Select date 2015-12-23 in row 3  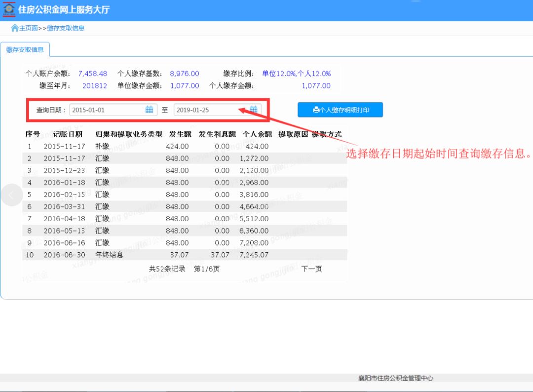pos(65,171)
